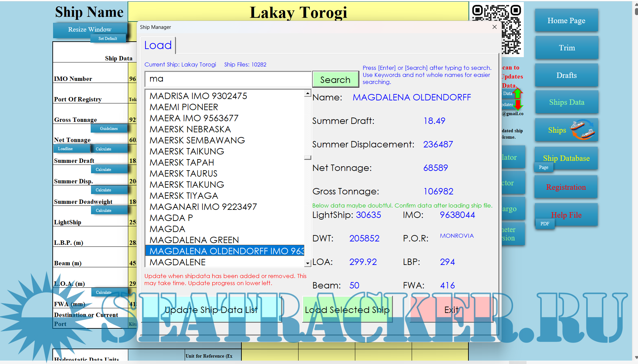The width and height of the screenshot is (638, 364).
Task: Select MAERSK NEBRASKA in the ship list
Action: (190, 129)
